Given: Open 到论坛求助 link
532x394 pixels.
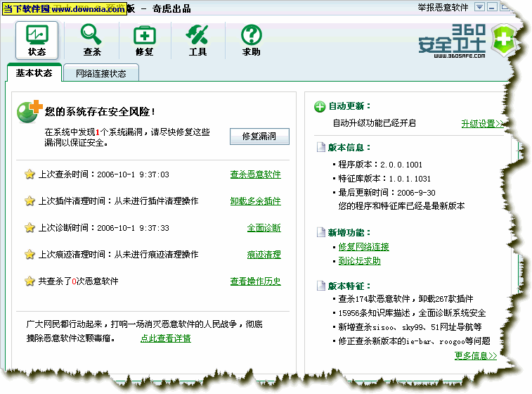Looking at the screenshot, I should pos(359,261).
